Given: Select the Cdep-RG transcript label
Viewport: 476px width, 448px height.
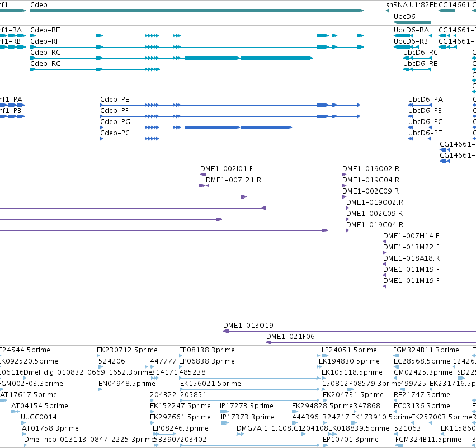Looking at the screenshot, I should pyautogui.click(x=45, y=53).
